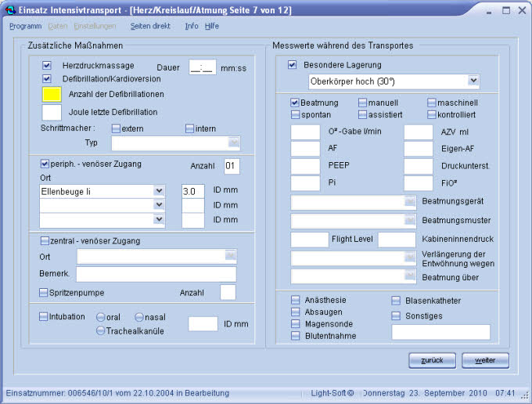This screenshot has width=532, height=404.
Task: Click the Bemerk. text field
Action: [x=156, y=274]
